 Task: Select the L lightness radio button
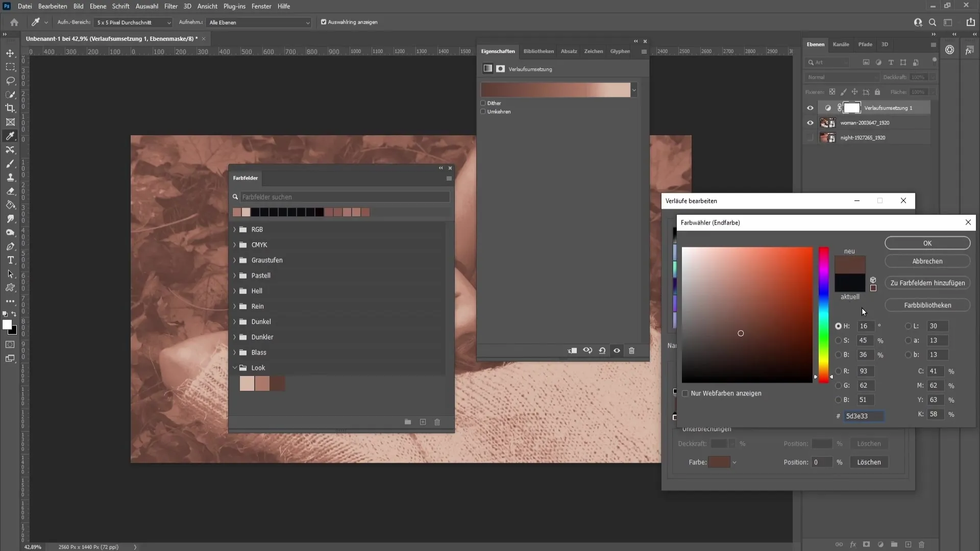pos(908,326)
